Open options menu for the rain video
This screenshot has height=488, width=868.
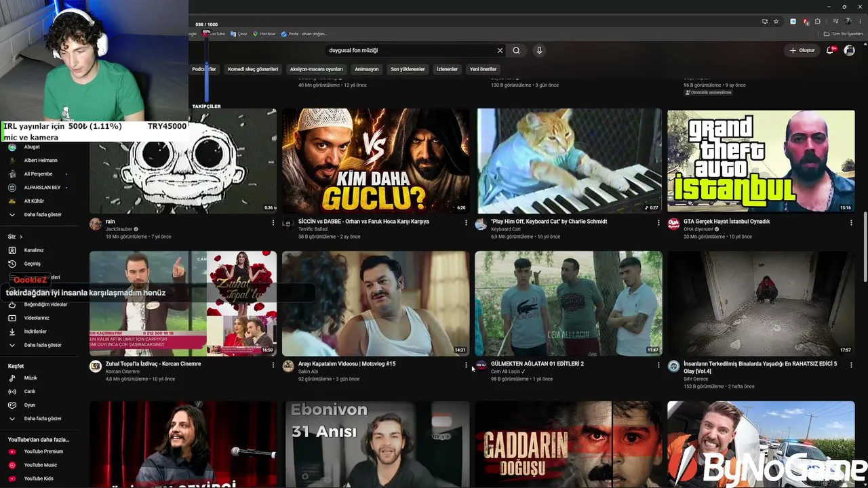tap(273, 222)
